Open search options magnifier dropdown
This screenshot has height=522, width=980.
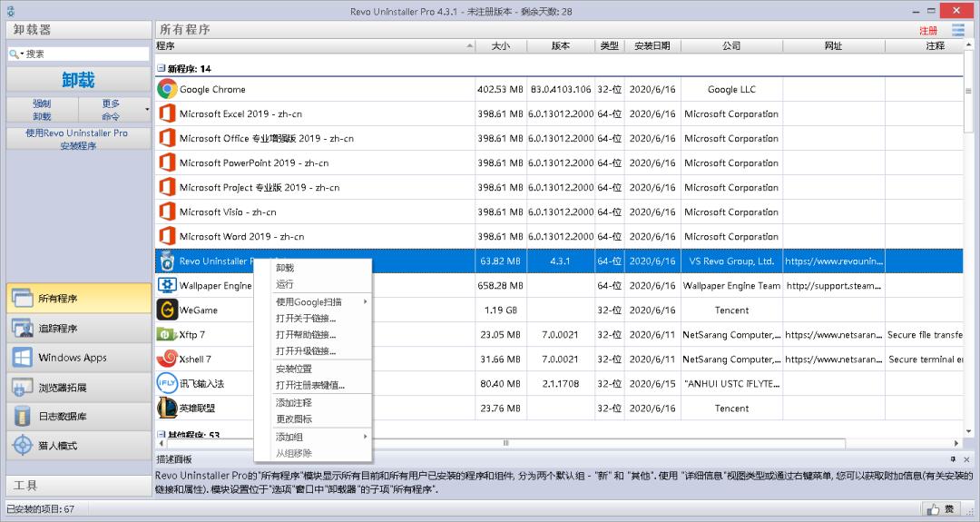16,54
